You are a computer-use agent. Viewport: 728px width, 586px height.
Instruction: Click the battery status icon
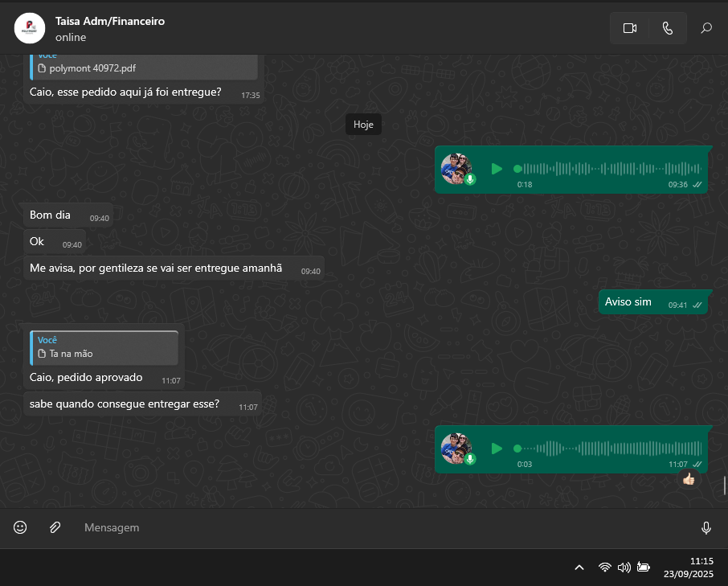[643, 568]
